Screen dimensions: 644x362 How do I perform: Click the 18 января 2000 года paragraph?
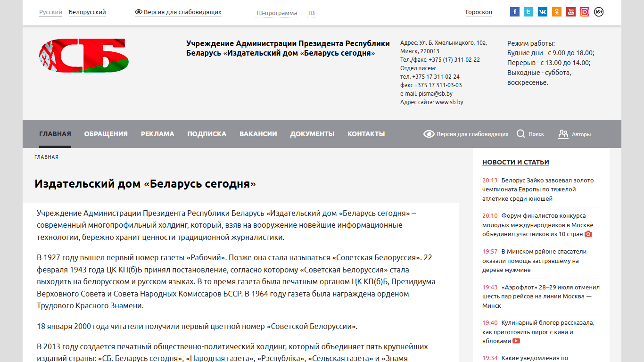[x=197, y=326]
